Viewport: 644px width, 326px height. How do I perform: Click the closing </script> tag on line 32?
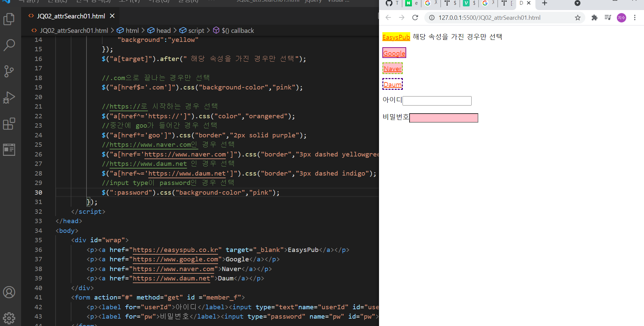coord(88,212)
